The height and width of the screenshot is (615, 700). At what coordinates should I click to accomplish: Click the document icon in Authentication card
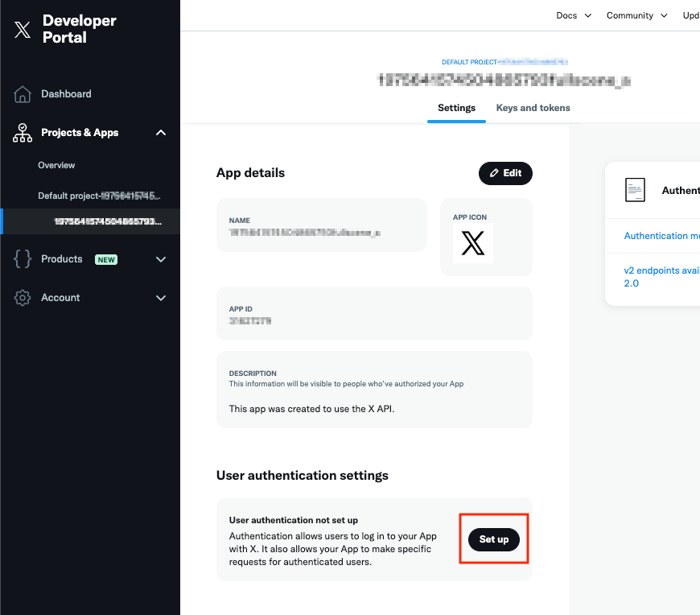point(636,190)
